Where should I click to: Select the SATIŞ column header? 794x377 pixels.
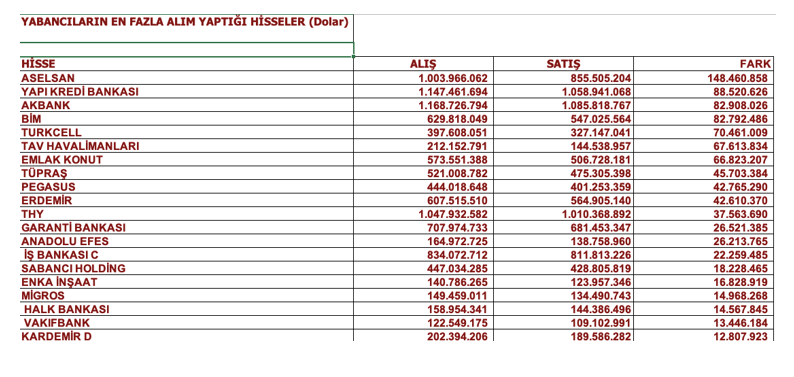click(563, 64)
